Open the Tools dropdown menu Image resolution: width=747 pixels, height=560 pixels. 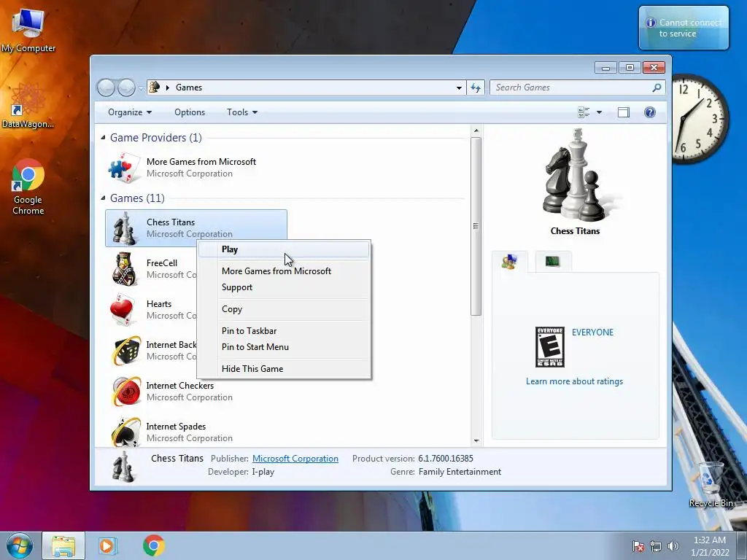click(x=242, y=112)
